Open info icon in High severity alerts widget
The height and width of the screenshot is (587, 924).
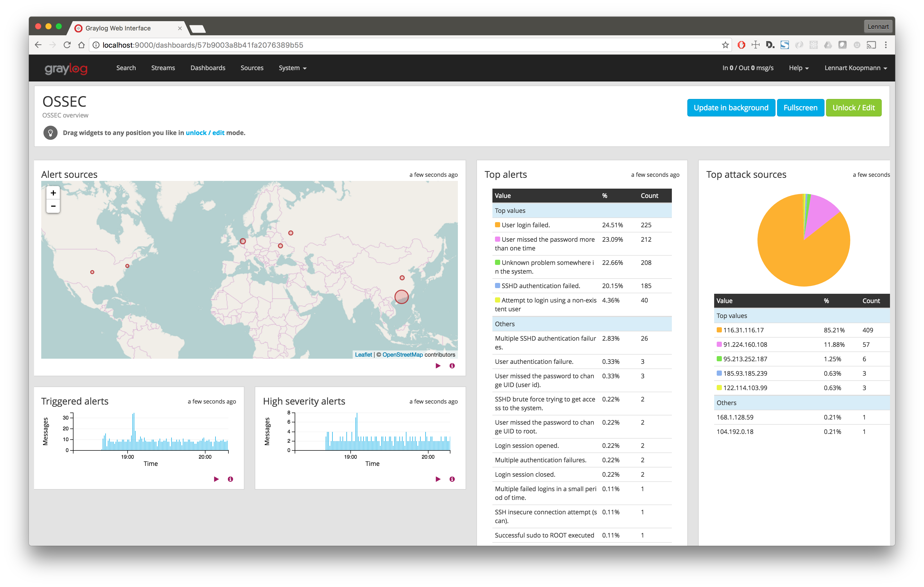tap(452, 479)
